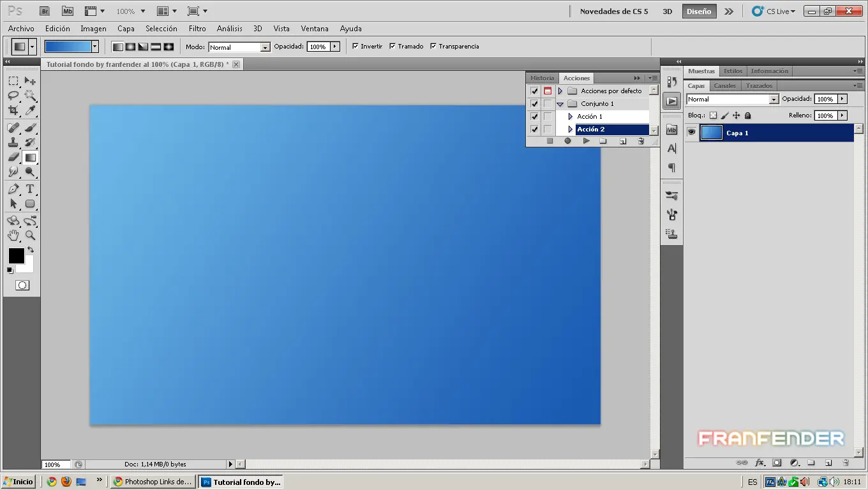Viewport: 868px width, 490px height.
Task: Switch to the Canales tab
Action: pyautogui.click(x=725, y=85)
